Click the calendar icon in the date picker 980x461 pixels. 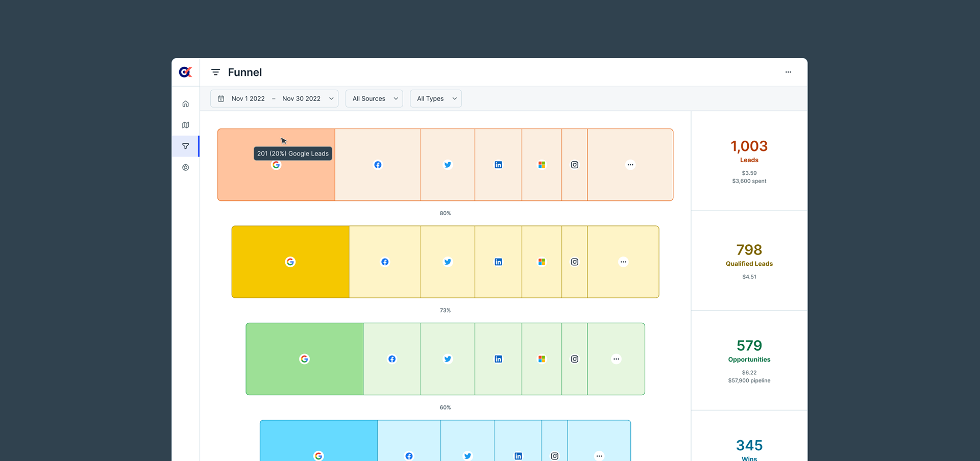click(220, 98)
